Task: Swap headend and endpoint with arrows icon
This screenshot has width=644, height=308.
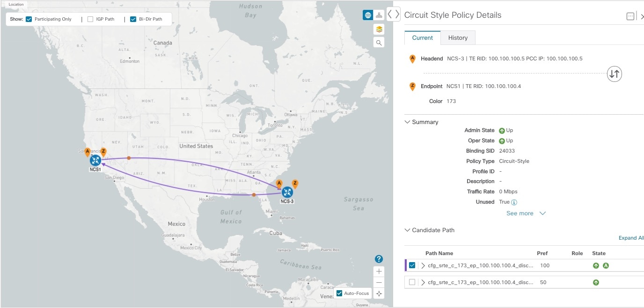Action: pyautogui.click(x=614, y=74)
